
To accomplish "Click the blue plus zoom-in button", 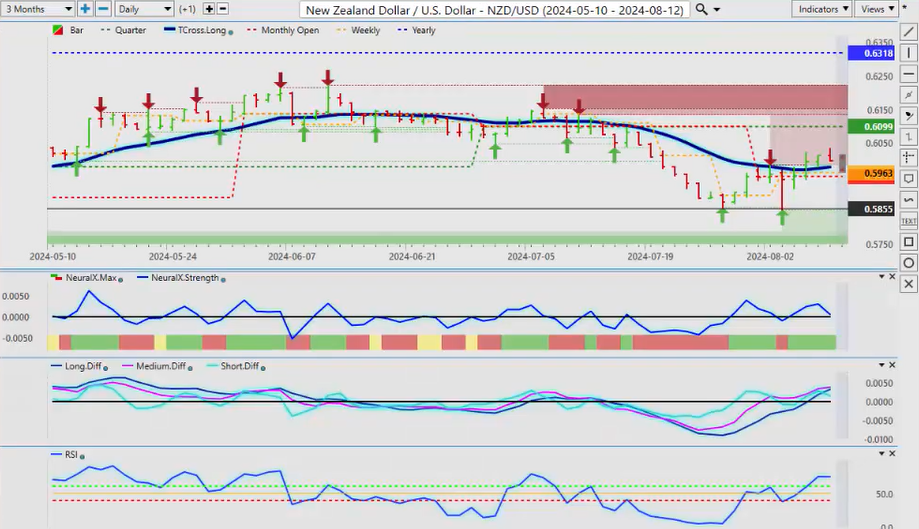I will tap(85, 9).
